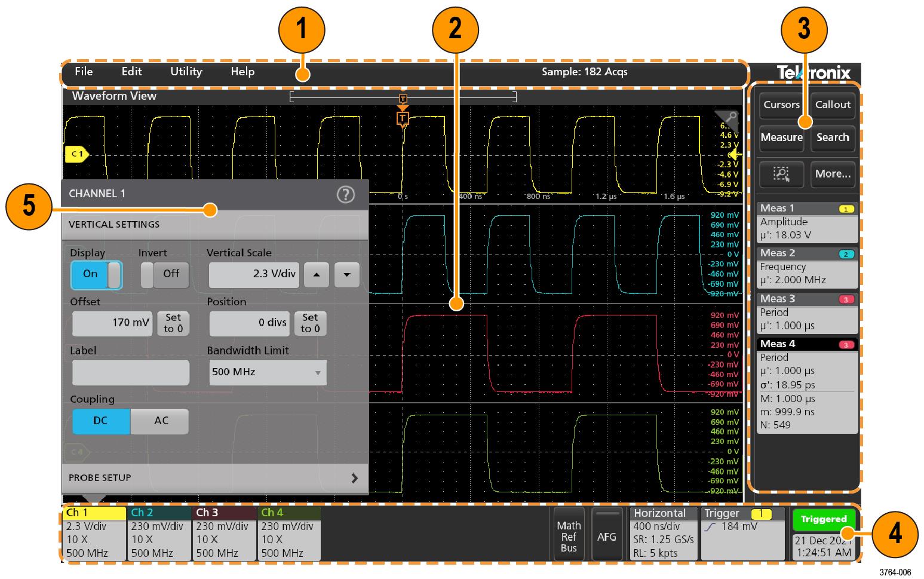Click the Cursors button
This screenshot has height=579, width=924.
tap(781, 105)
